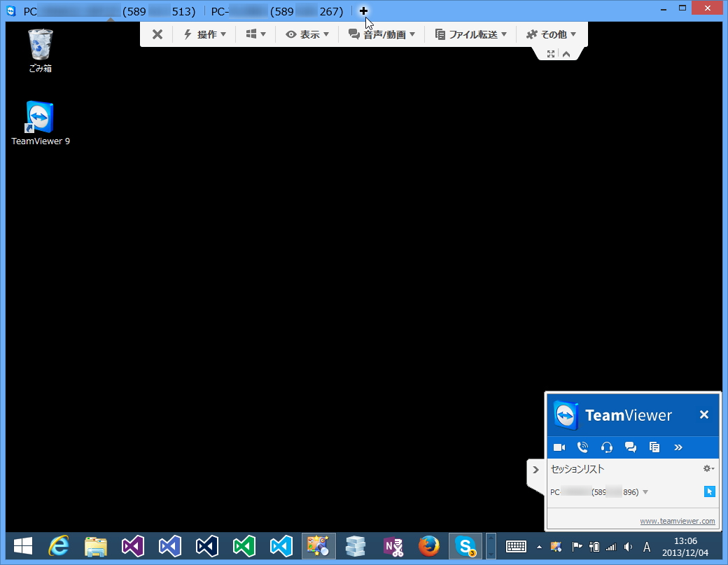Start video with the camera icon in TeamViewer panel
728x565 pixels.
pyautogui.click(x=559, y=447)
